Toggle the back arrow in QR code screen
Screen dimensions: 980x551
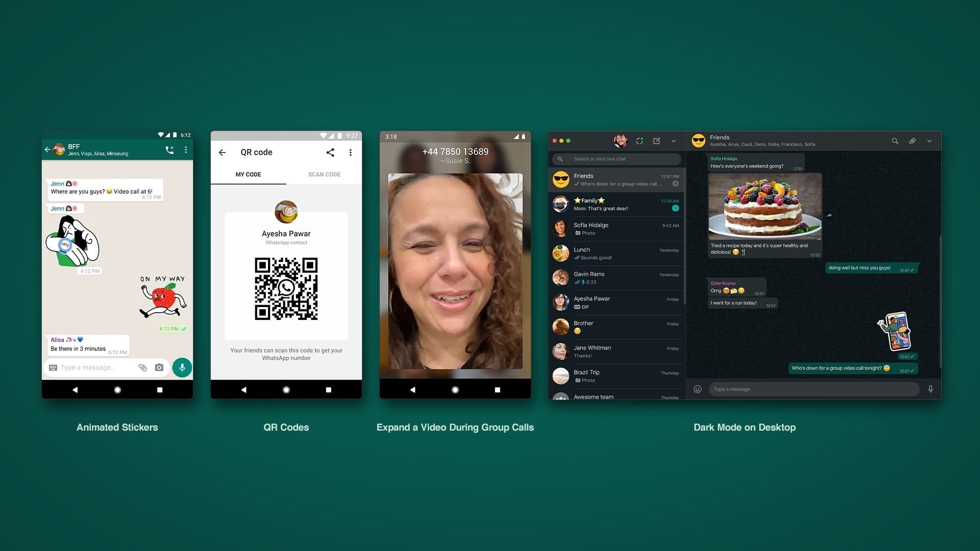point(223,152)
